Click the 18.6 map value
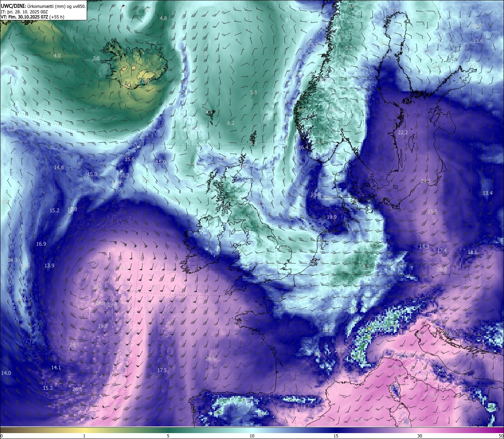504x439 pixels. (315, 194)
